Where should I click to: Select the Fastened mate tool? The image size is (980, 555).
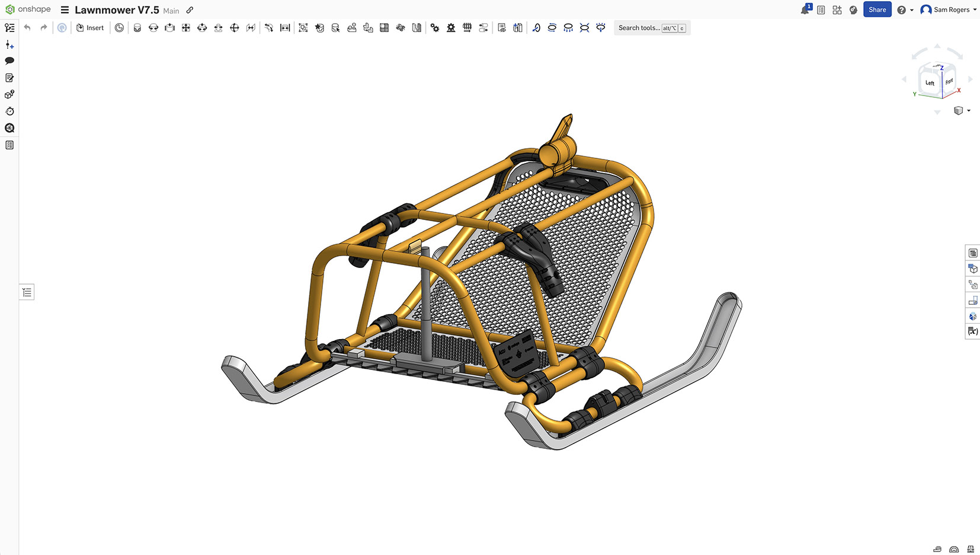pyautogui.click(x=137, y=28)
